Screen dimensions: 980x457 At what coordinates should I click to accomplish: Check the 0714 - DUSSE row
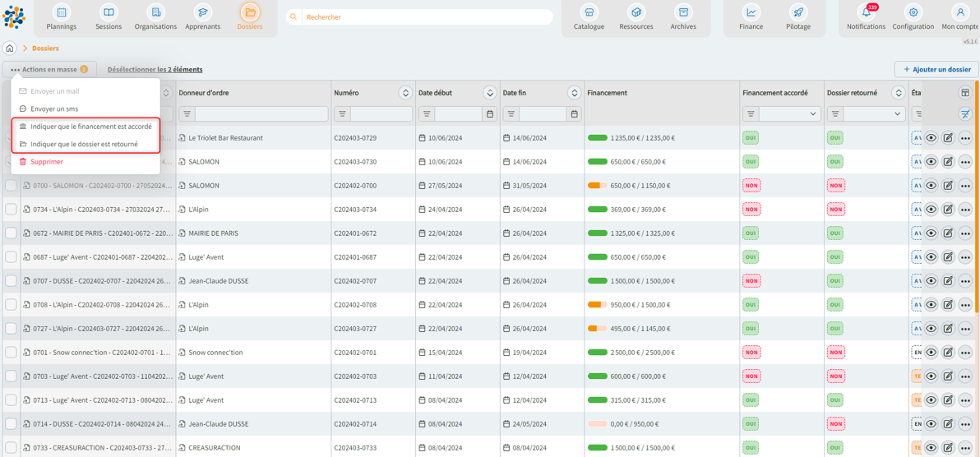point(12,424)
